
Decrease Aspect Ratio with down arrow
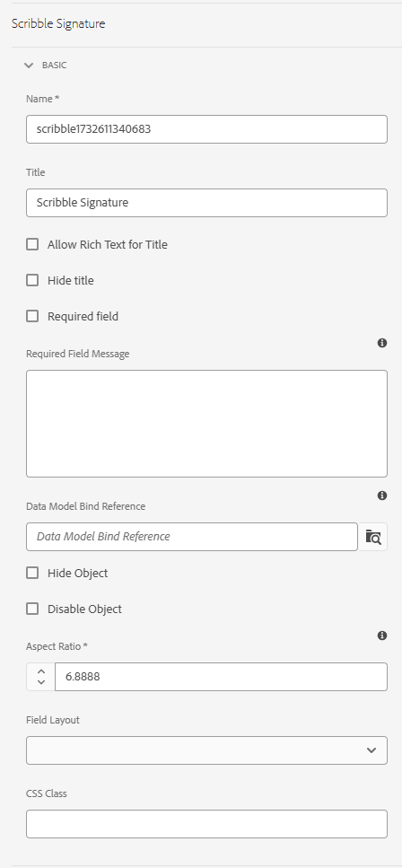pyautogui.click(x=41, y=682)
